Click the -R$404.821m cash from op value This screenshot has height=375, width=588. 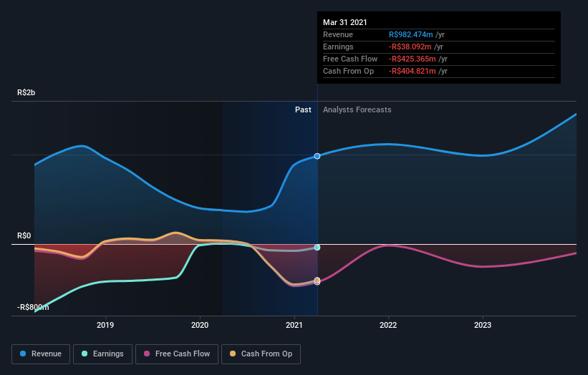pos(412,71)
